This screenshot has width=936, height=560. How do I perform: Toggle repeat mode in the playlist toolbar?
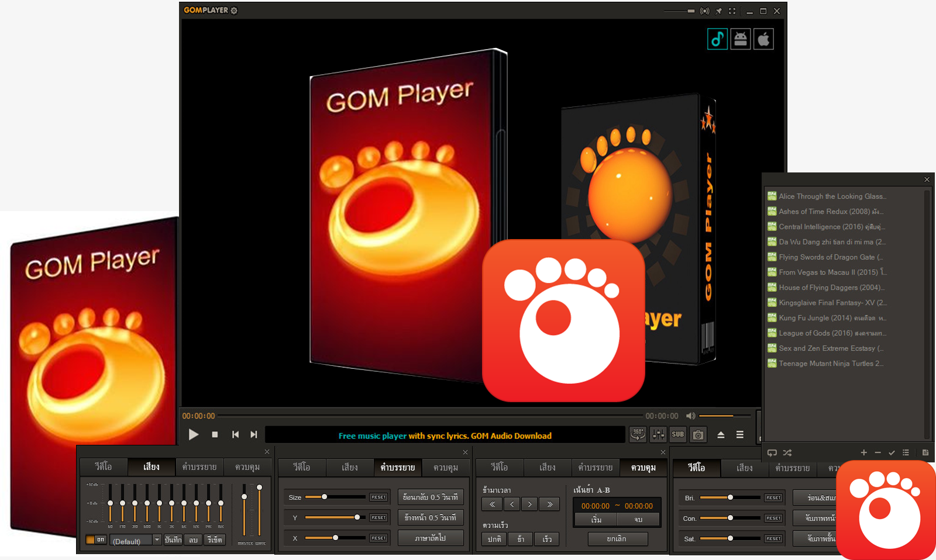pos(772,452)
